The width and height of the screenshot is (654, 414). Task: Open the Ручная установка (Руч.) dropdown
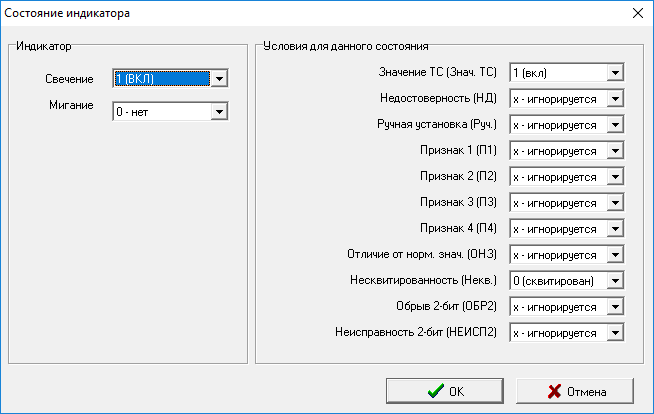[x=616, y=125]
